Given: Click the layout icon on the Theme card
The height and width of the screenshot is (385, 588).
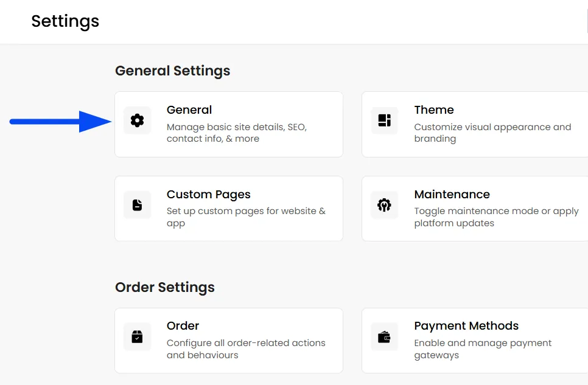Looking at the screenshot, I should (384, 120).
